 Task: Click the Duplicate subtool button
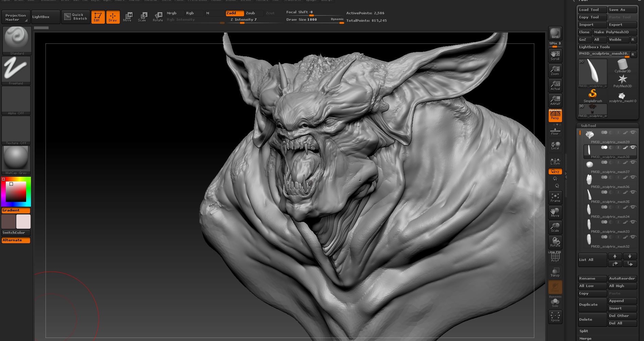(592, 305)
